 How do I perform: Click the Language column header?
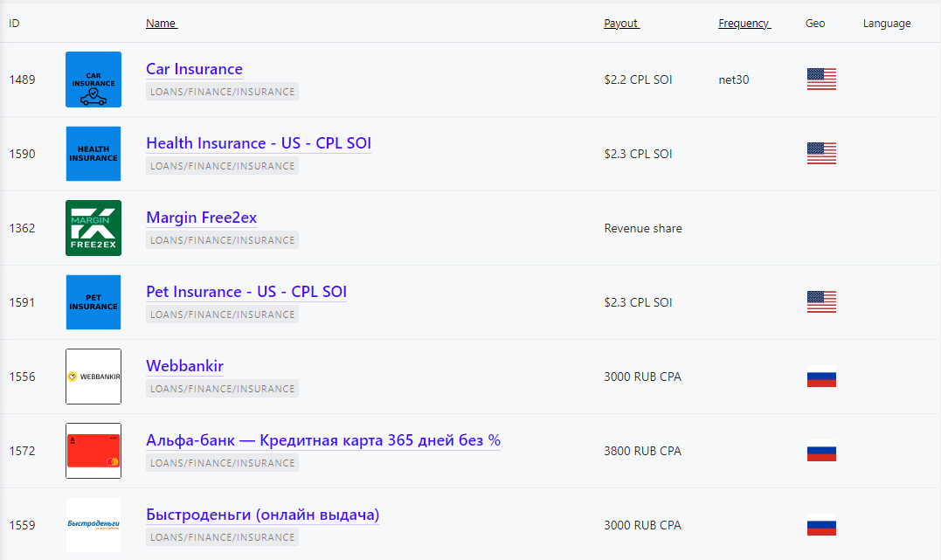(886, 23)
